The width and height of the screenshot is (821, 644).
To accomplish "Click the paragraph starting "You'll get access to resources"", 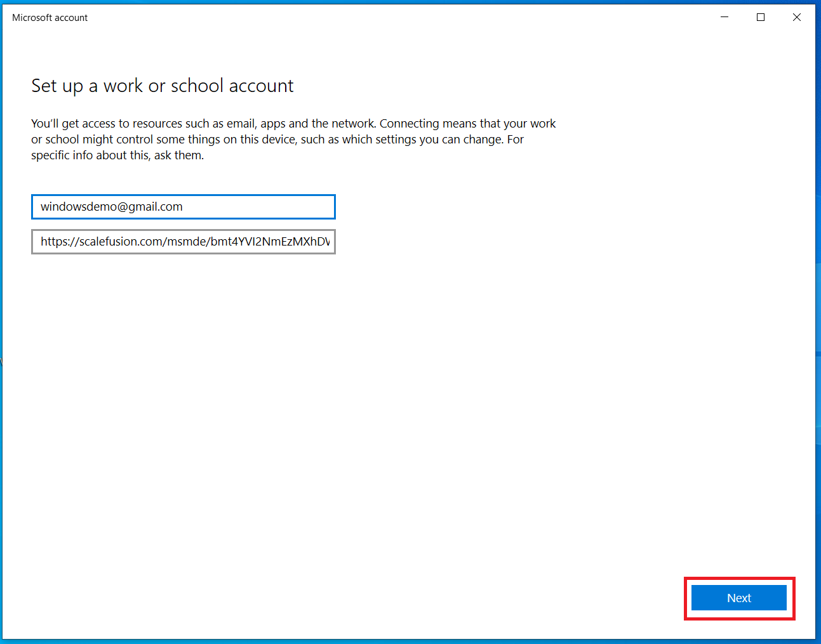I will (x=293, y=139).
